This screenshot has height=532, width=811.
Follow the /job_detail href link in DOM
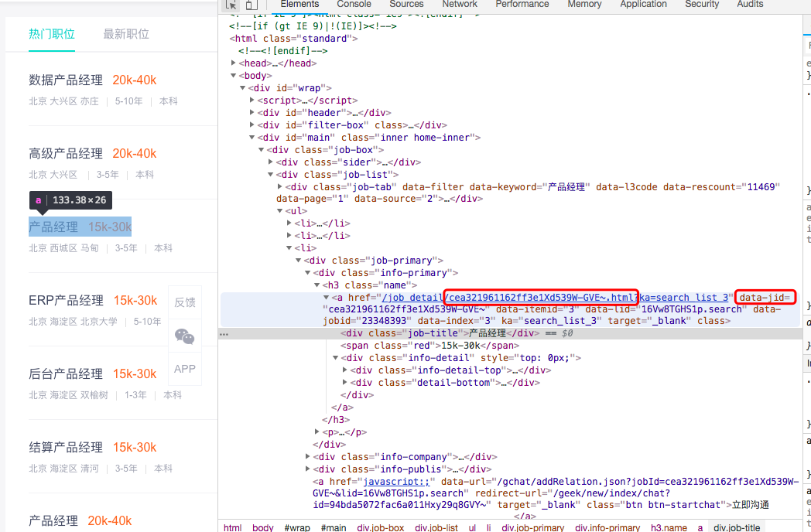(555, 298)
